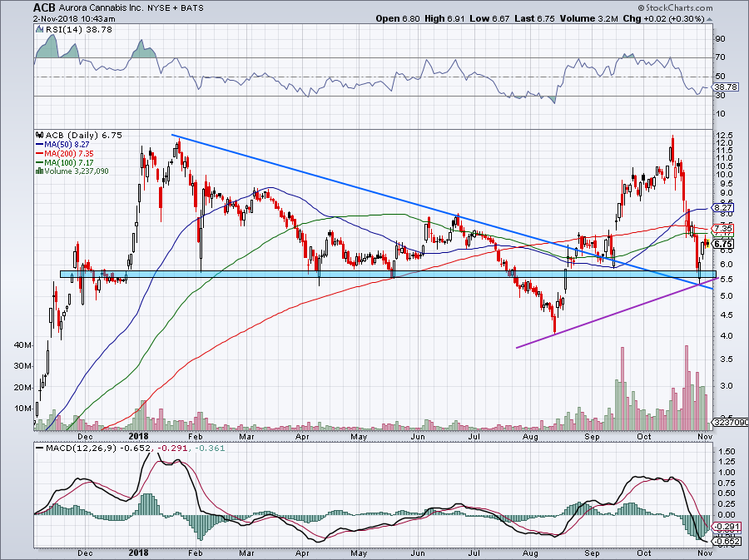This screenshot has height=560, width=749.
Task: Click the volume bars icon in legend
Action: [40, 171]
